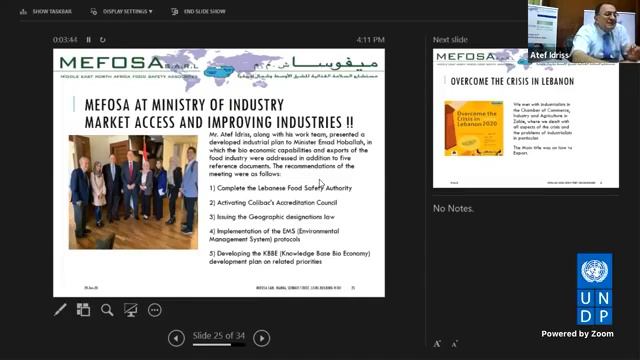
Task: Click the Atef Idriss video thumbnail
Action: pyautogui.click(x=584, y=31)
